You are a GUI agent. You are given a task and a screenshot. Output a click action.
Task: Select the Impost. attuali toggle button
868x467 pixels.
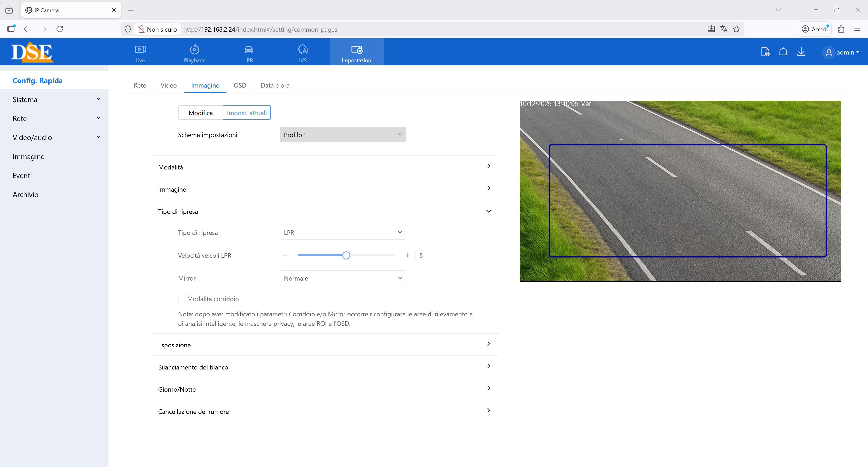point(247,113)
